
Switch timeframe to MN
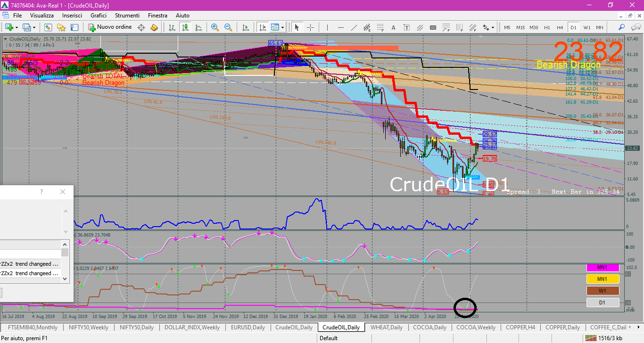coord(599,27)
